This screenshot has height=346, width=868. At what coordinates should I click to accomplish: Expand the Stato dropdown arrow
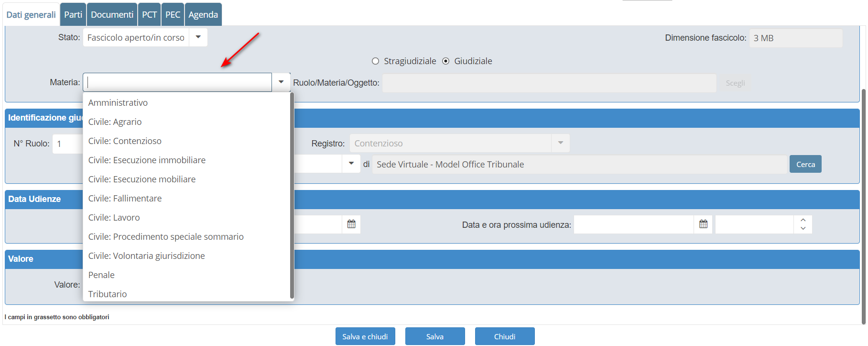198,37
